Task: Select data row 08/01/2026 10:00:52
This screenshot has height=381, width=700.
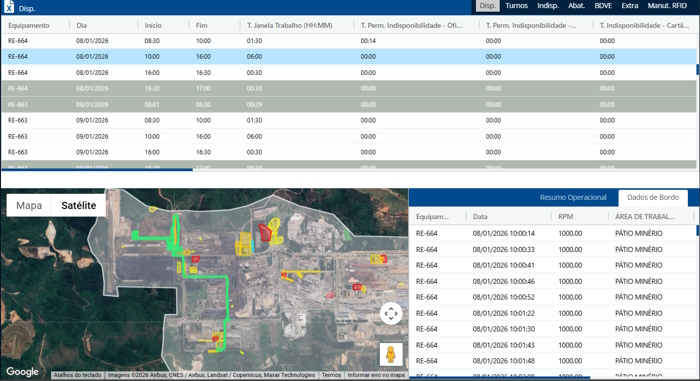Action: tap(553, 297)
